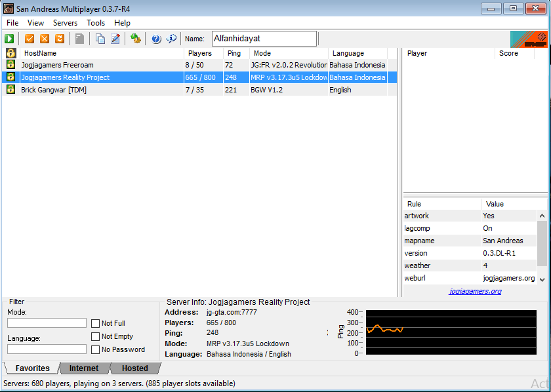
Task: Sort the list by the Ping column header
Action: 237,53
